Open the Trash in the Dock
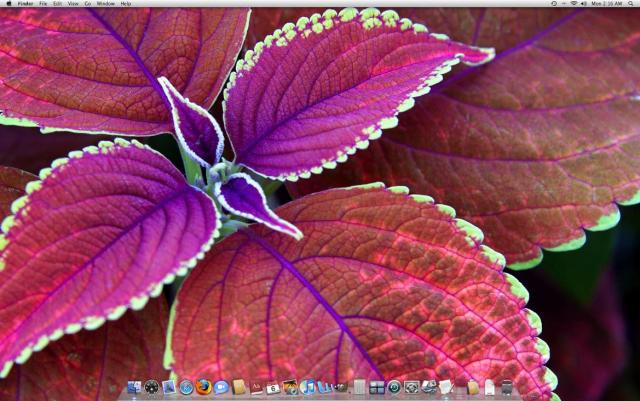Viewport: 640px width, 401px height. [507, 387]
